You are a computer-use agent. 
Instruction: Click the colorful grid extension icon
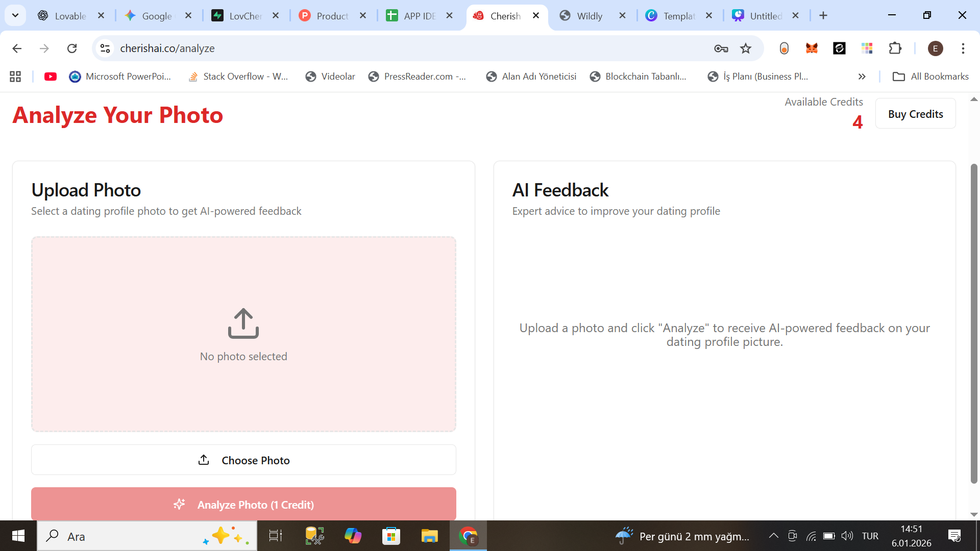(867, 48)
